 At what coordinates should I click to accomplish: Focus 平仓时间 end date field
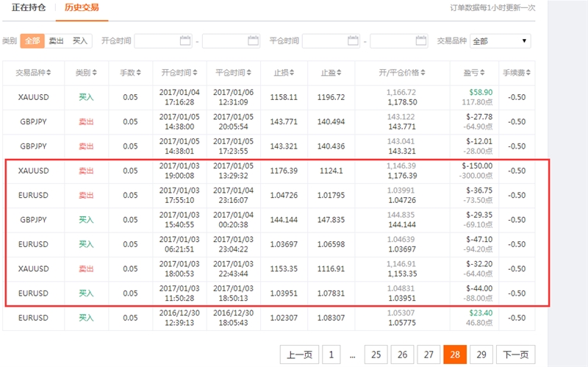click(x=399, y=41)
